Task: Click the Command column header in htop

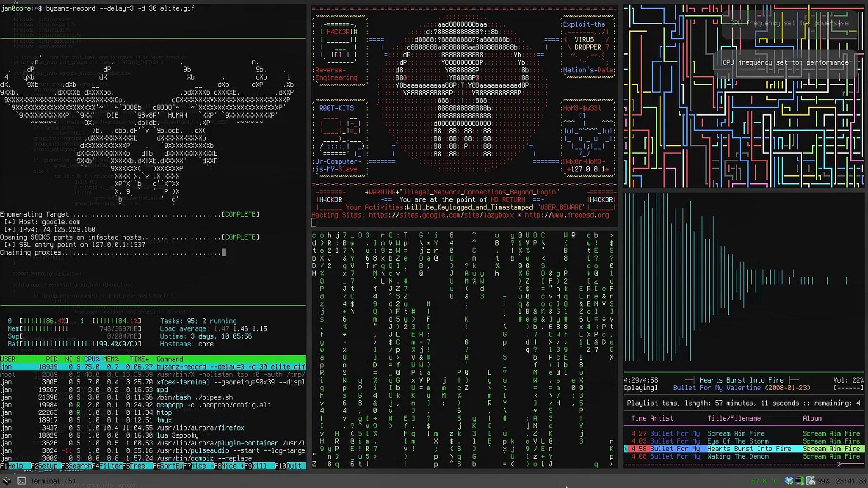Action: (x=170, y=359)
